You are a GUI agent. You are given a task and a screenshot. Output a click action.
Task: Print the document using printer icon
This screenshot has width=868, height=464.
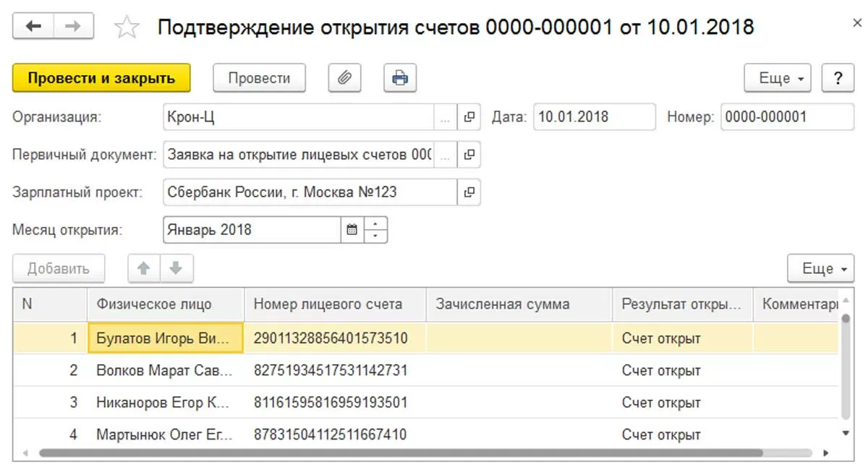point(400,78)
